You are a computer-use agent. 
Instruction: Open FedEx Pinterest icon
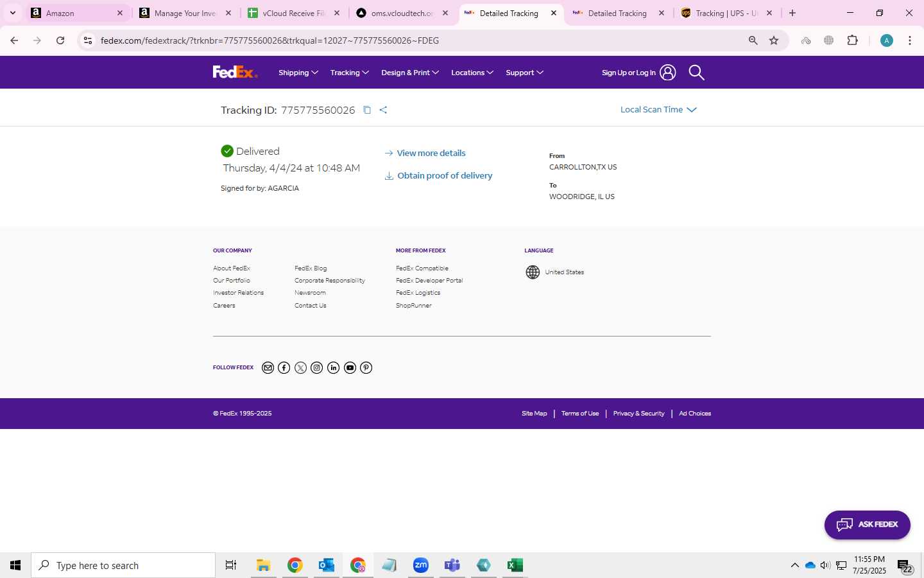[366, 367]
